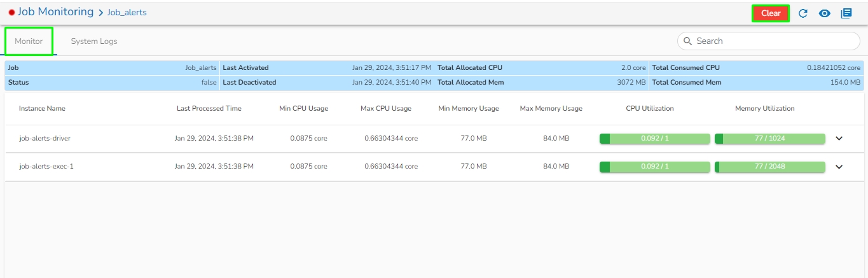Image resolution: width=868 pixels, height=278 pixels.
Task: Focus the Search input field
Action: 773,41
